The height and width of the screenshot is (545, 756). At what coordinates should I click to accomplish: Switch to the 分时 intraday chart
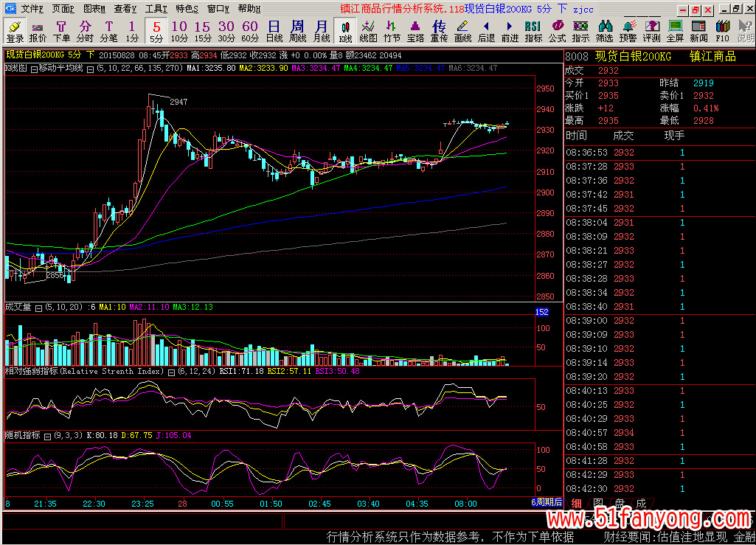point(85,31)
